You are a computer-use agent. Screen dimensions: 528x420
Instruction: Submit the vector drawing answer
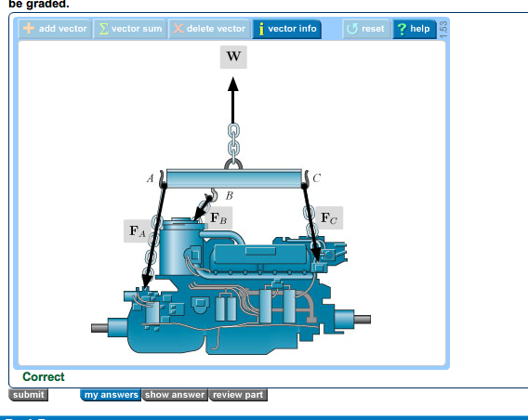(x=28, y=394)
